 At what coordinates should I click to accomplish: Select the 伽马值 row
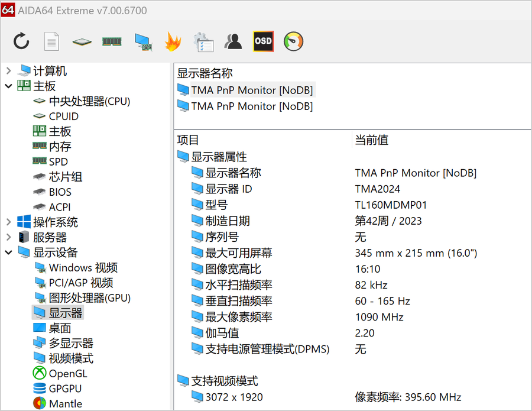(222, 332)
